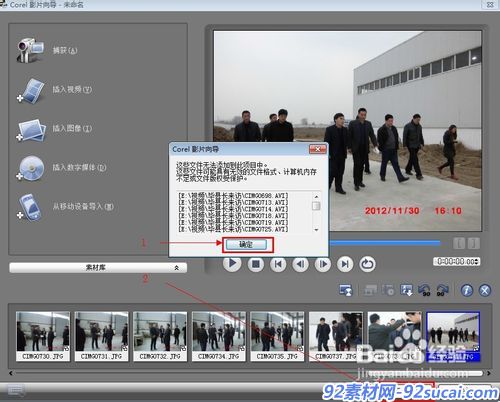Select the CIMG0718.AVI row in dialog list

pyautogui.click(x=233, y=216)
